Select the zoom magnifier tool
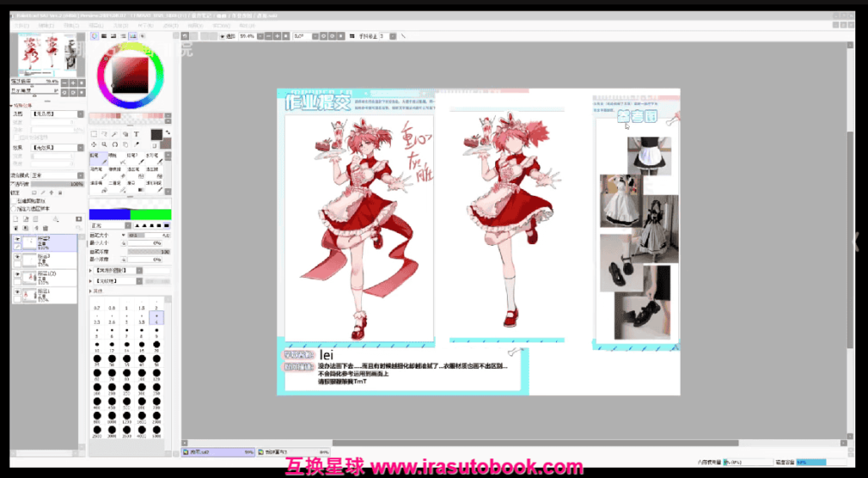Image resolution: width=868 pixels, height=478 pixels. click(x=104, y=144)
